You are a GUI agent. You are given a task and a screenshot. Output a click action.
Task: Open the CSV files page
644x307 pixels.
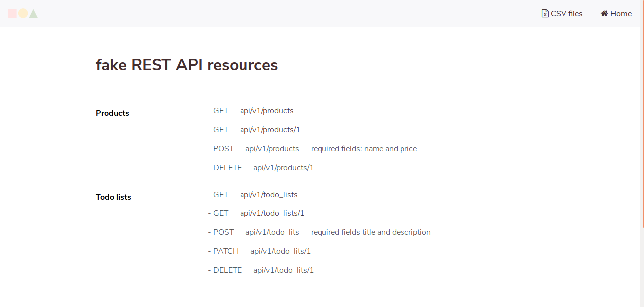[562, 13]
